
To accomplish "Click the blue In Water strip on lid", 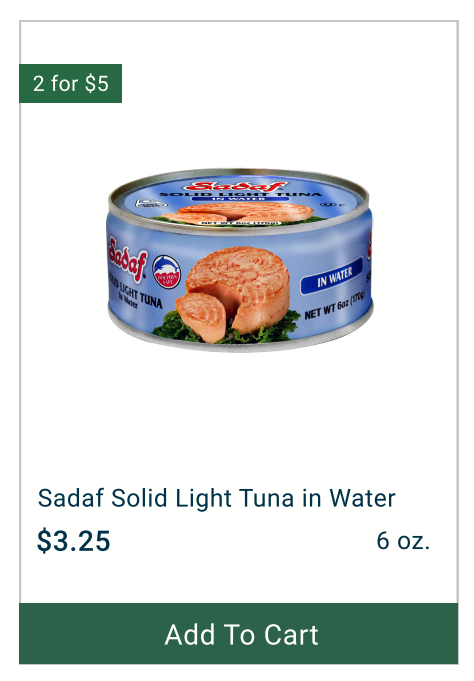I will click(240, 199).
